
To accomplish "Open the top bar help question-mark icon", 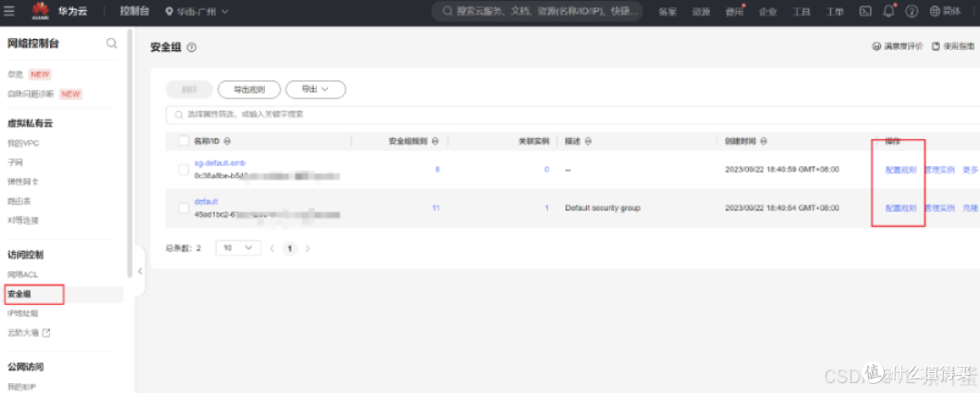I will [912, 11].
